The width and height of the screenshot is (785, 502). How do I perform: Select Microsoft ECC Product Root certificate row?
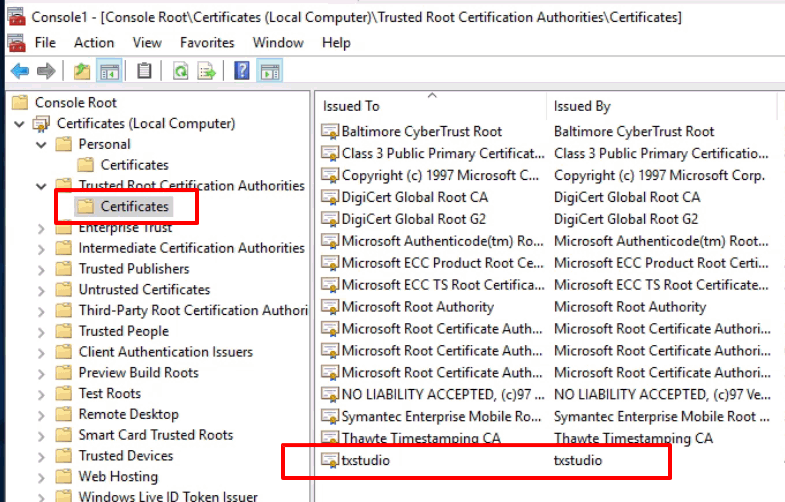click(546, 263)
